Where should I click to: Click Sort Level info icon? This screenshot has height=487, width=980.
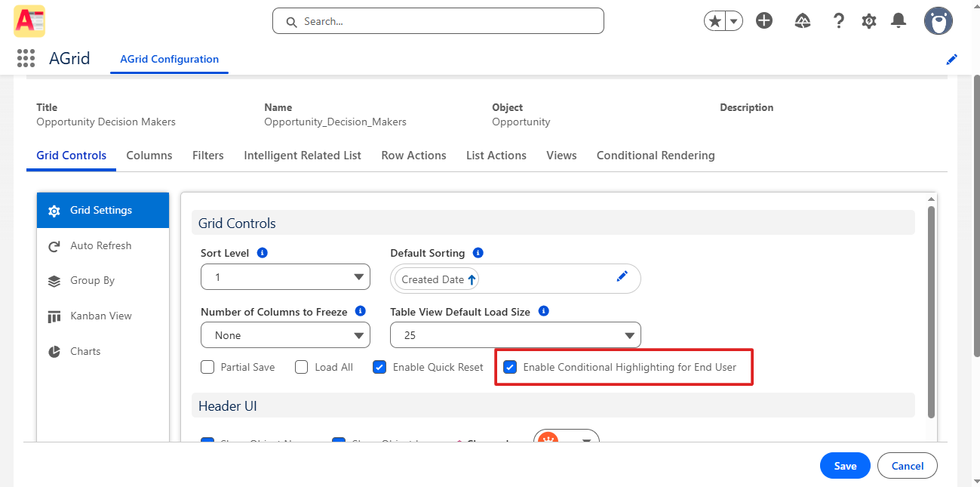point(263,253)
